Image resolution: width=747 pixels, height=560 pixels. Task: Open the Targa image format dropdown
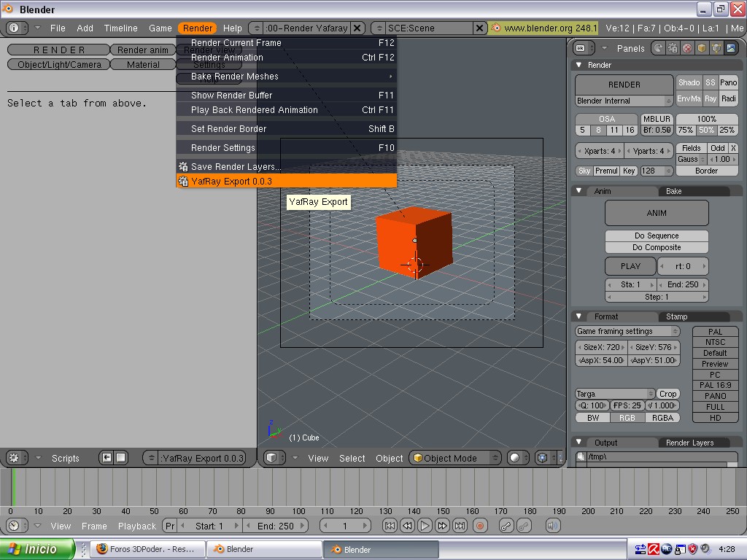click(614, 394)
